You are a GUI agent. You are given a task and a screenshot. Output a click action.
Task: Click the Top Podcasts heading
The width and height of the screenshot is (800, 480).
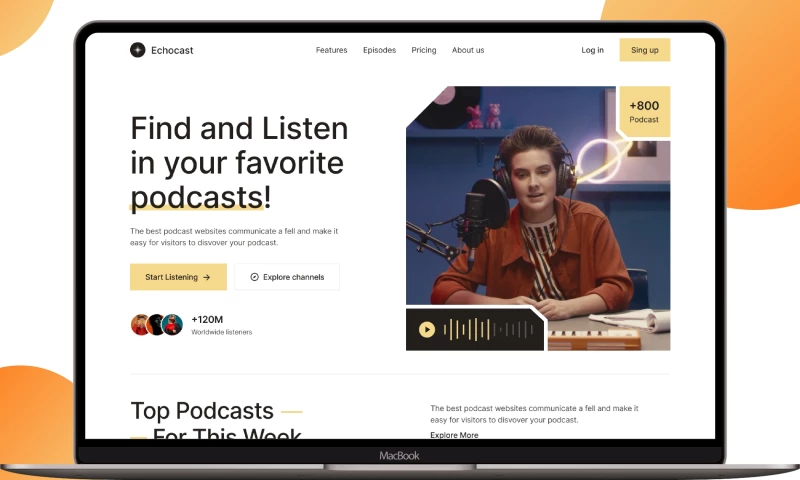(202, 411)
